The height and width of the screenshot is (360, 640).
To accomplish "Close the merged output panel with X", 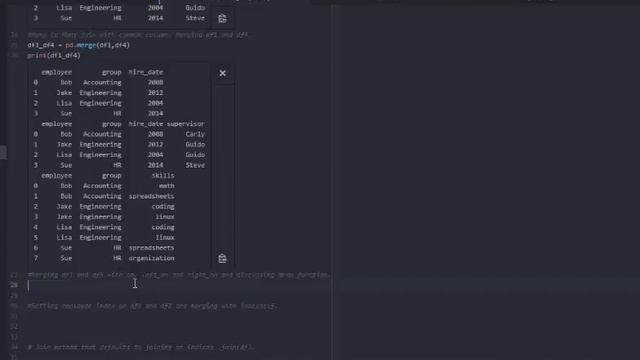I will pyautogui.click(x=222, y=73).
